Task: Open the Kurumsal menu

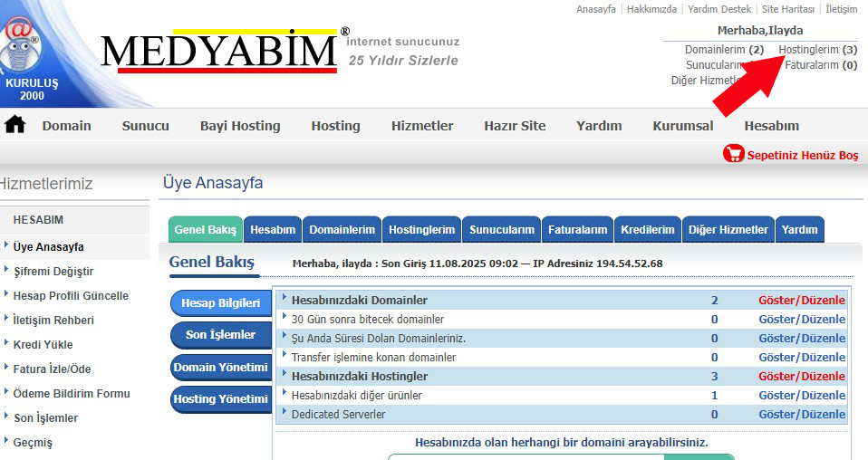Action: point(683,126)
